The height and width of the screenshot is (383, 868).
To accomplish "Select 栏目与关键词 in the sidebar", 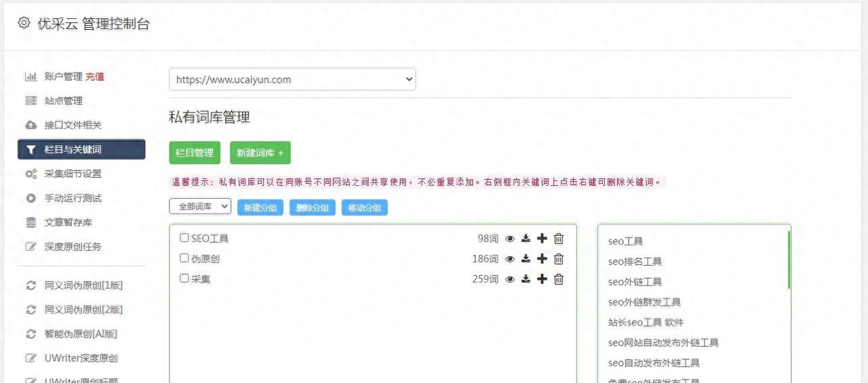I will pos(81,150).
